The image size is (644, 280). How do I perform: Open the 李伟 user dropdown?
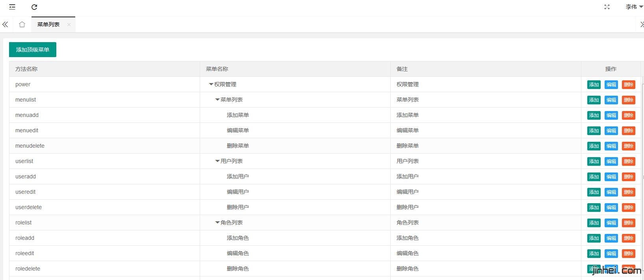pos(634,7)
